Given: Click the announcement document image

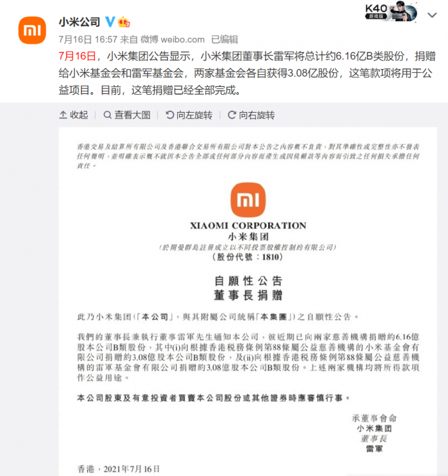Looking at the screenshot, I should tap(248, 301).
